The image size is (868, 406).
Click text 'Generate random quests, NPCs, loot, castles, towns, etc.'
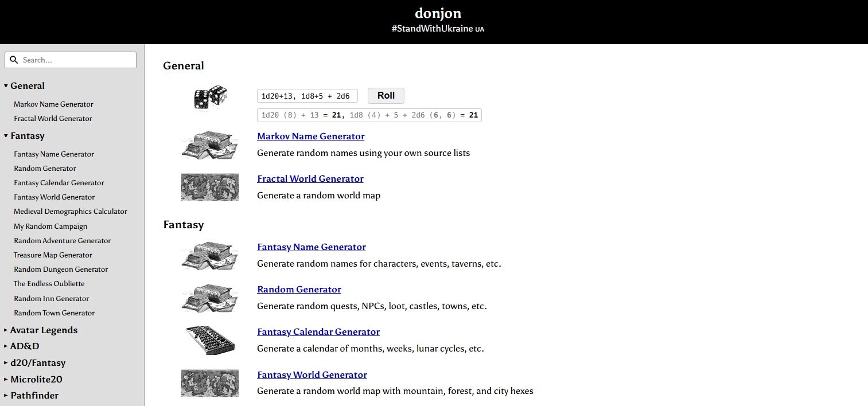[x=372, y=306]
